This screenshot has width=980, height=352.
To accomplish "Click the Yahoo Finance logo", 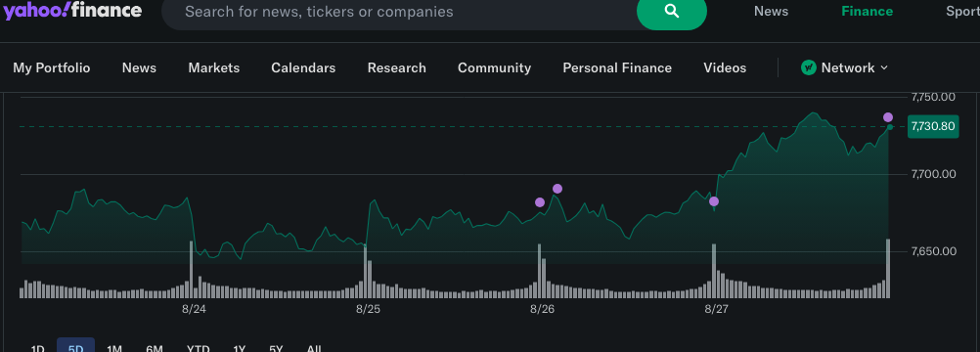I will (x=72, y=11).
